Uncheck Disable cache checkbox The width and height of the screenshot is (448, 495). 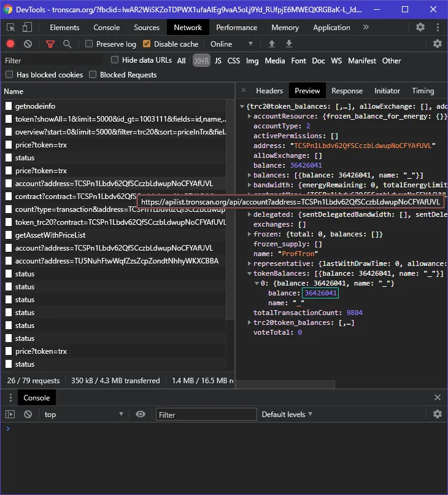click(147, 44)
